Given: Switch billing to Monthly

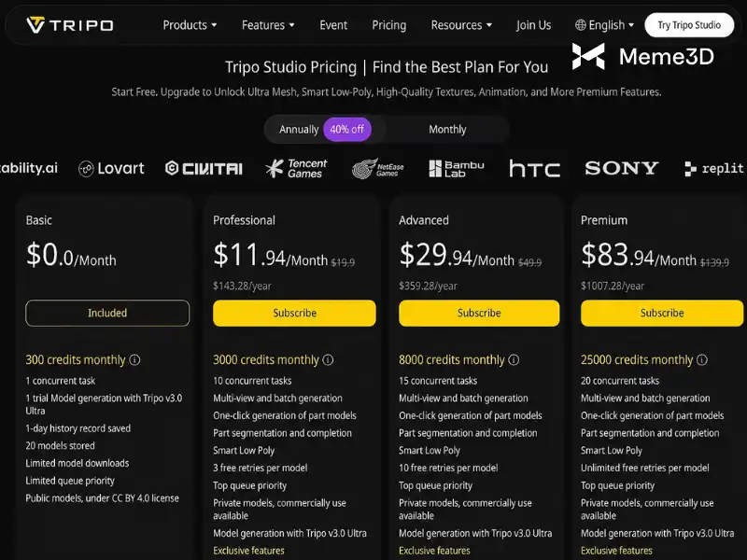Looking at the screenshot, I should 447,130.
